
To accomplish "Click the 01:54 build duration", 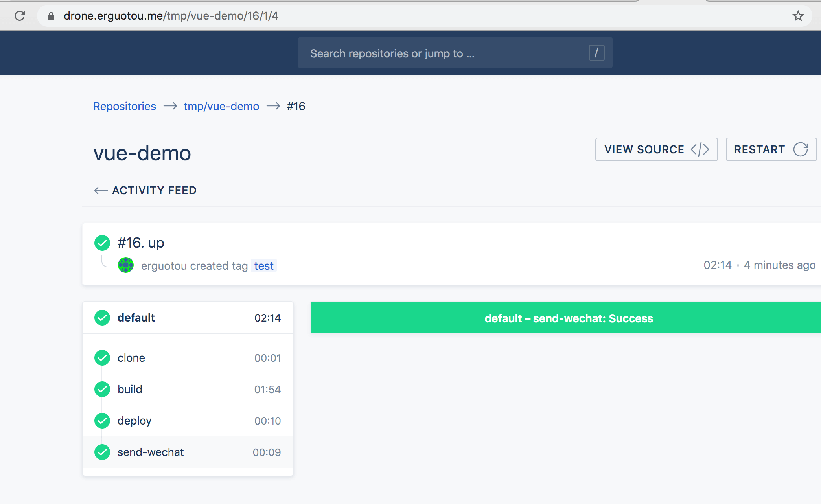I will point(267,390).
